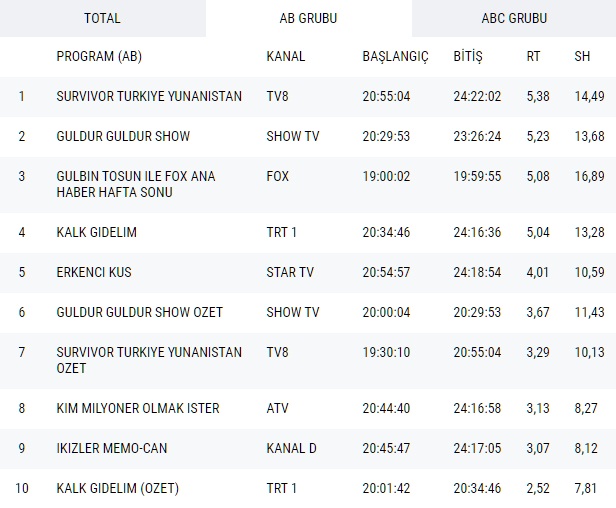Screen dimensions: 616x508
Task: Select the Survivor Turkiye Yunanistan row ranked first
Action: [x=149, y=97]
